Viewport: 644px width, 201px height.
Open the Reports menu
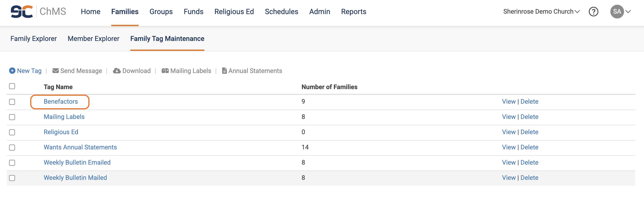[x=354, y=12]
